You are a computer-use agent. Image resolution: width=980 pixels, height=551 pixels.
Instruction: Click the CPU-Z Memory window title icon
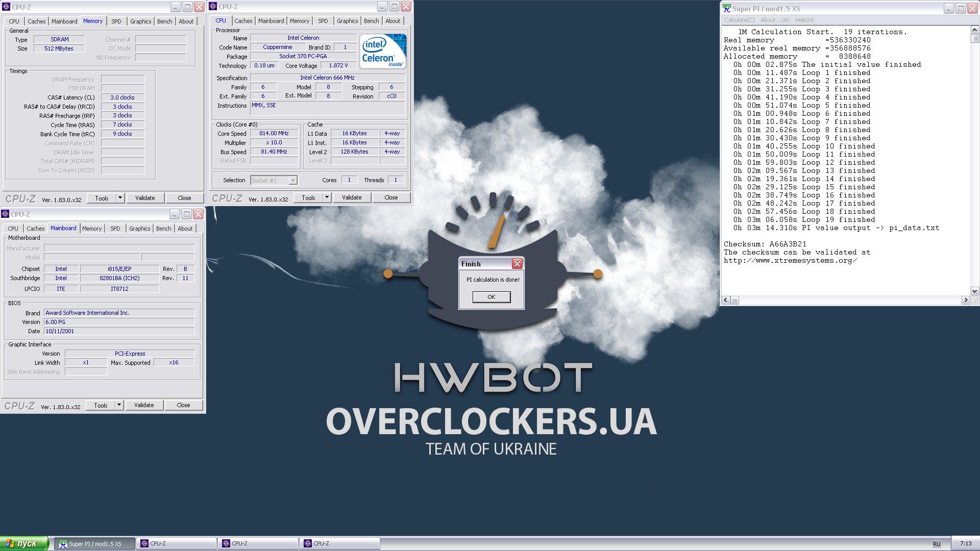point(6,7)
